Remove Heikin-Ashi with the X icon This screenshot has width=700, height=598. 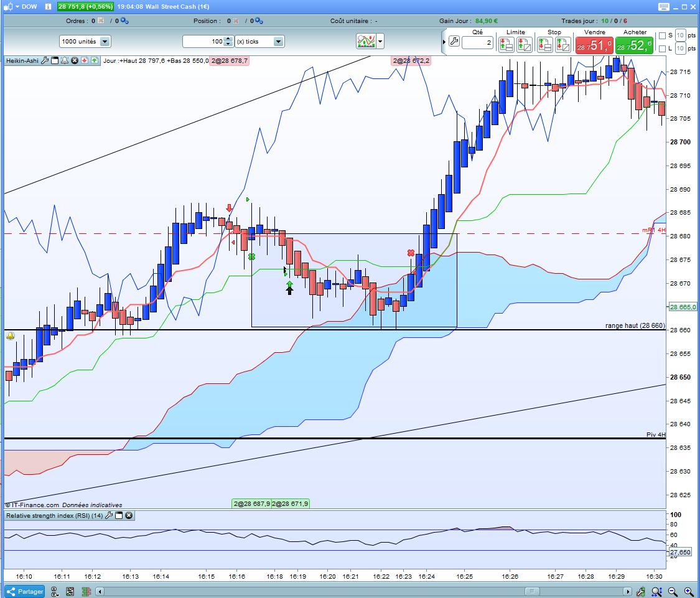pos(75,61)
